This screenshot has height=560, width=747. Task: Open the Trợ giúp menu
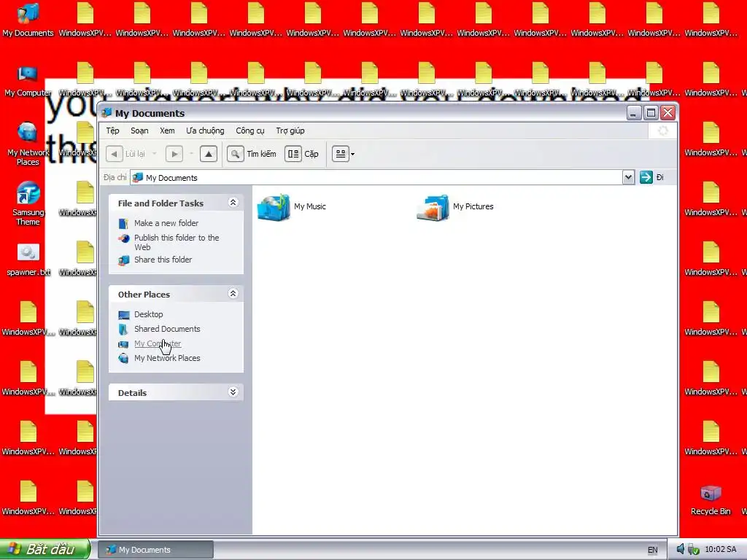pos(290,131)
